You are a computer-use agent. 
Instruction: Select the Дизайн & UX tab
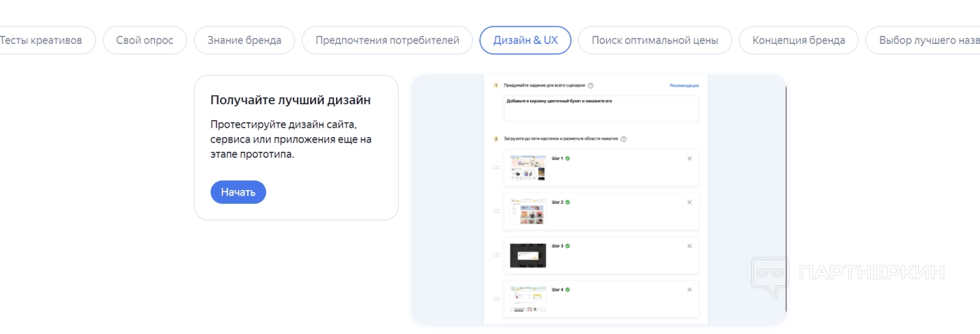coord(525,40)
